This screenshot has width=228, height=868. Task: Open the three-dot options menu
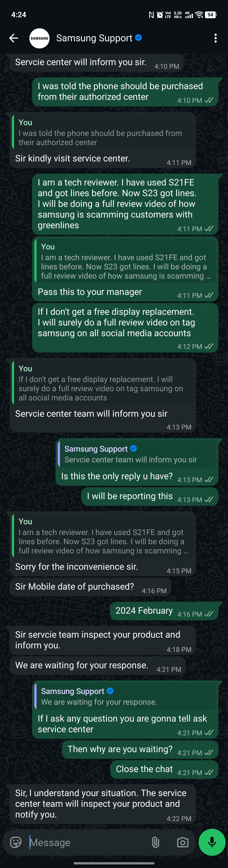(x=216, y=38)
